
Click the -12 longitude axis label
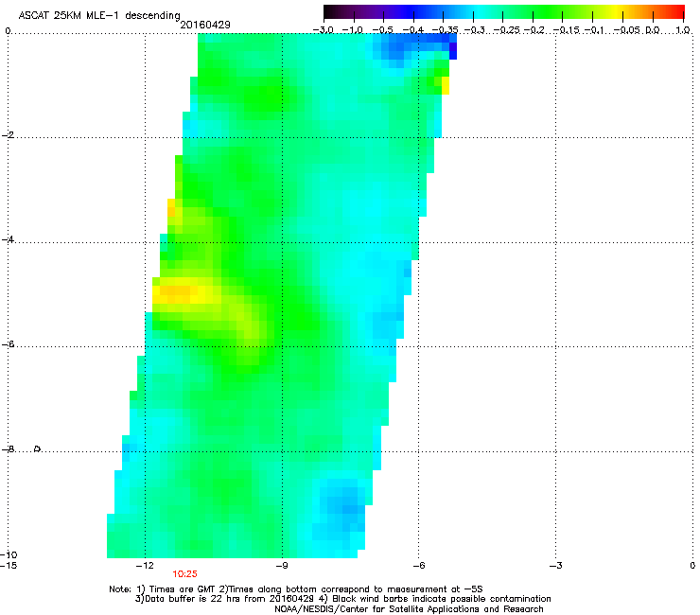[145, 566]
